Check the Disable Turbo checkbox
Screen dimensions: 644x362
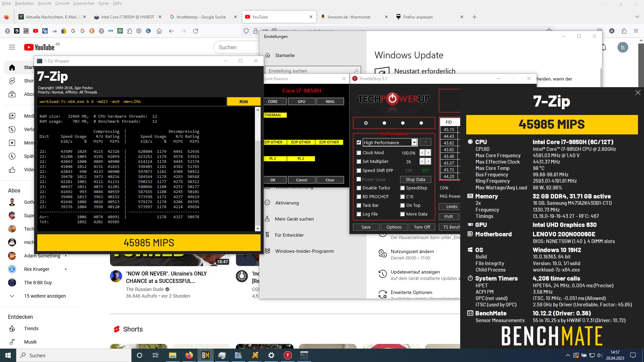click(359, 188)
